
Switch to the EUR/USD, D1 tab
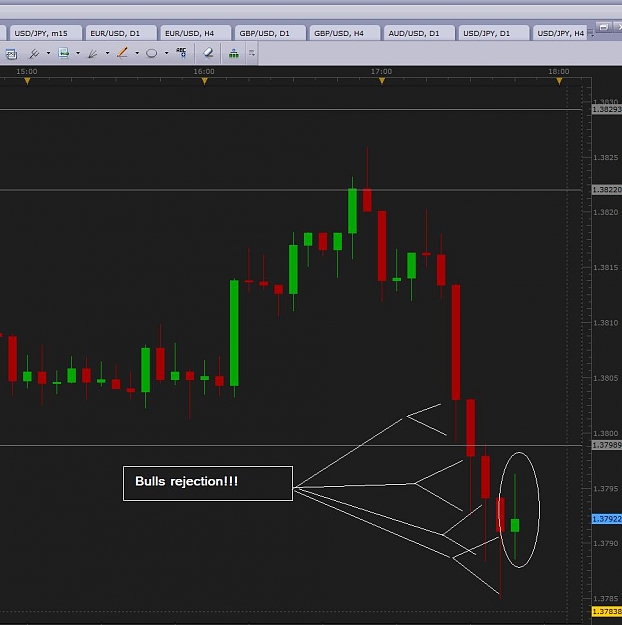tap(121, 33)
